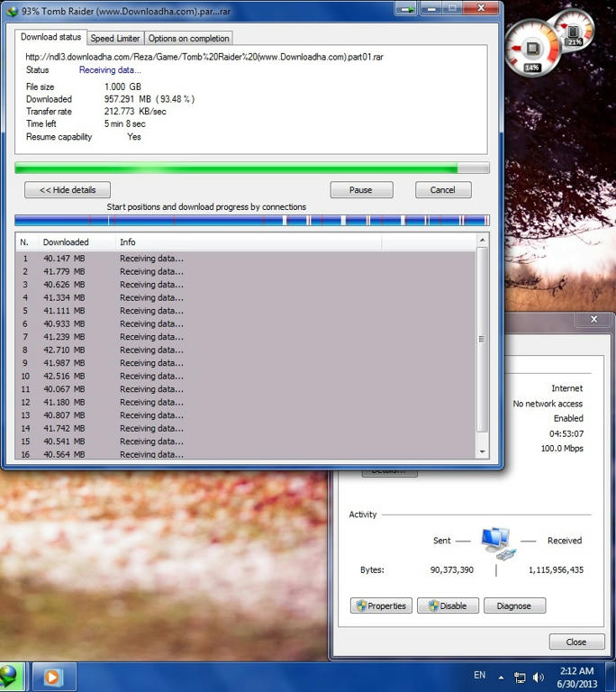
Task: Click the network tray icon
Action: click(520, 677)
